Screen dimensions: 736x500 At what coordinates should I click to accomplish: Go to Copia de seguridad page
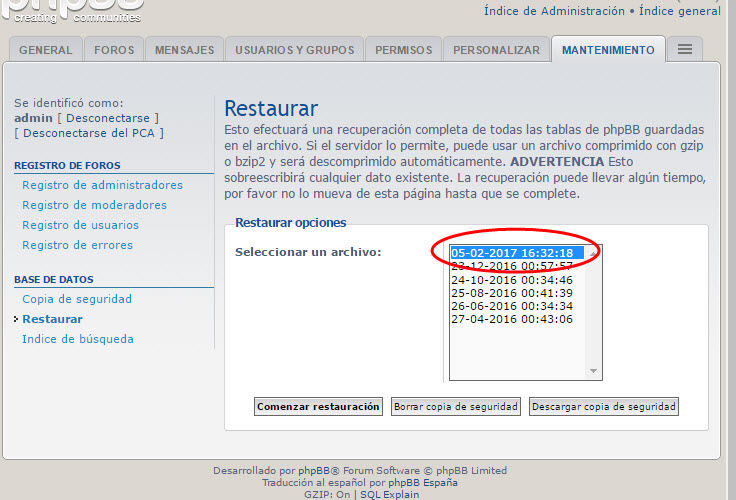77,299
